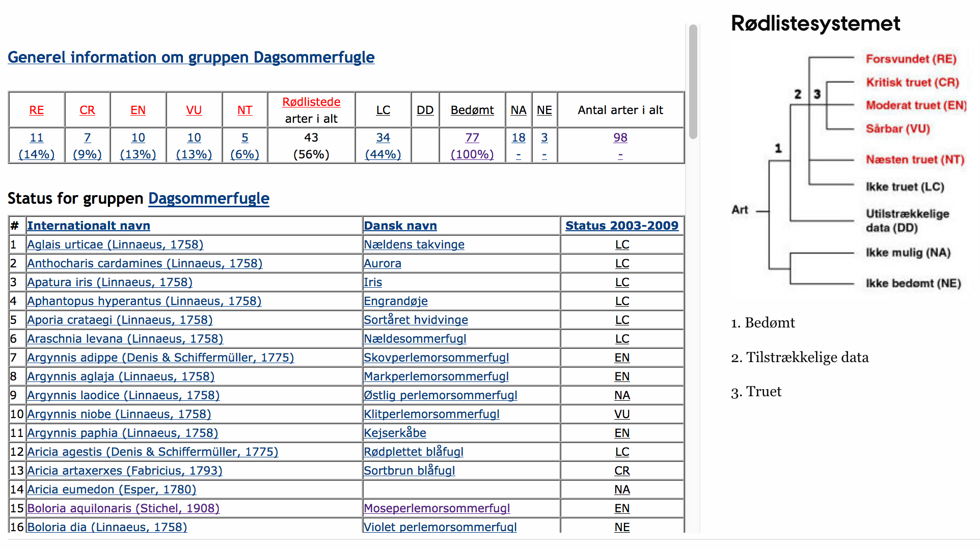
Task: Open Boloria dia species link
Action: 107,527
